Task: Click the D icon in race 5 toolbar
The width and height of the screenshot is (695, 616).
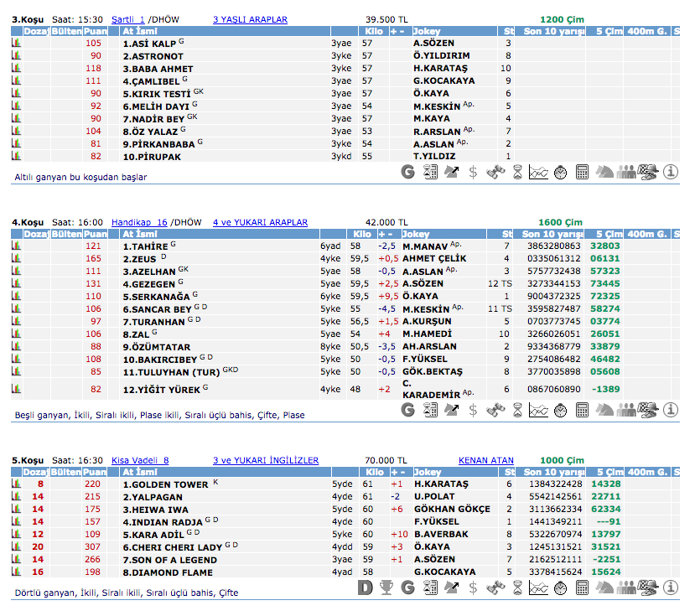Action: pos(365,588)
